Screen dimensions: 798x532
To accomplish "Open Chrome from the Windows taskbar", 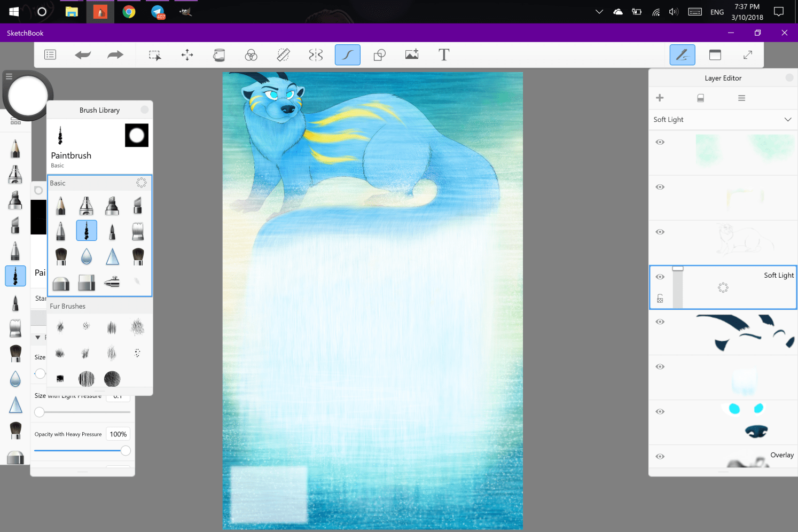I will click(129, 12).
